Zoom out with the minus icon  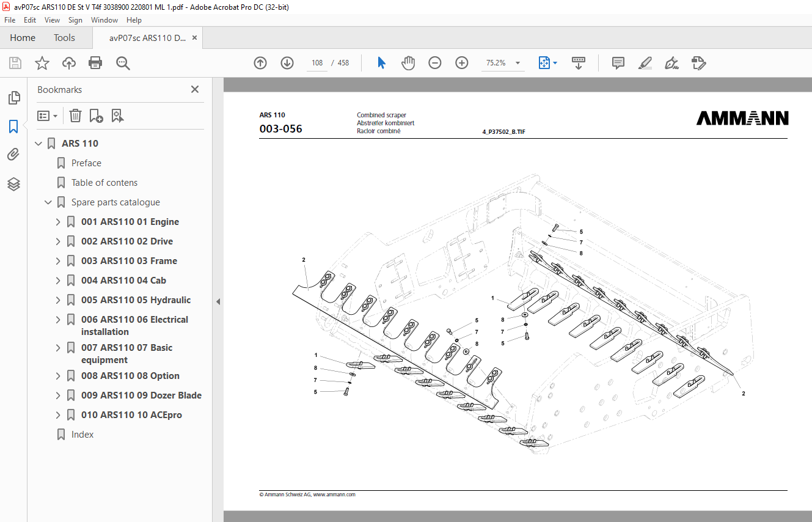[435, 63]
